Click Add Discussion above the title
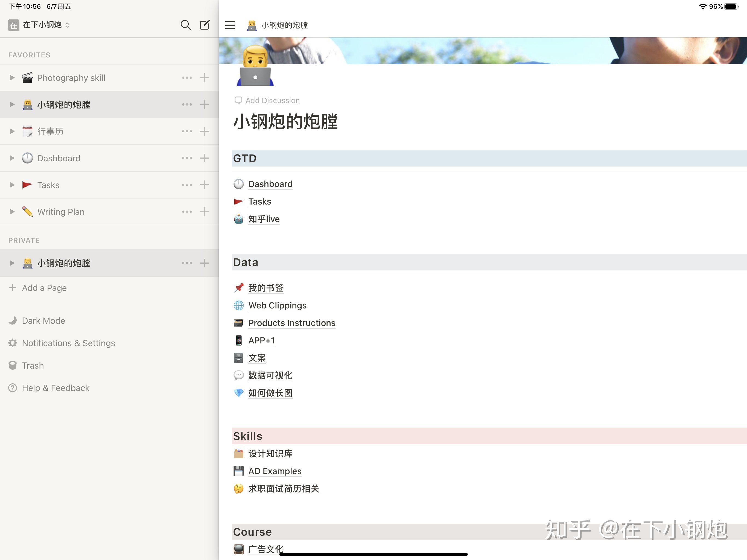Image resolution: width=747 pixels, height=560 pixels. [x=267, y=100]
